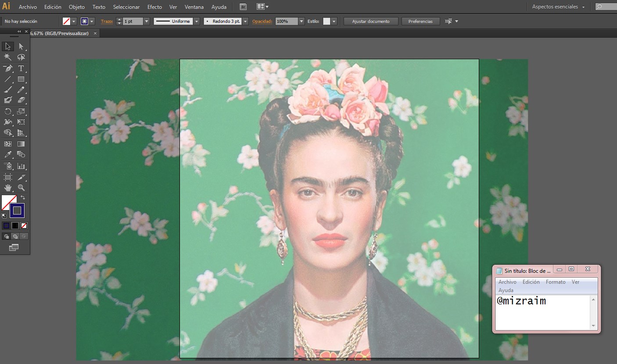
Task: Open the Efecto menu
Action: coord(154,7)
